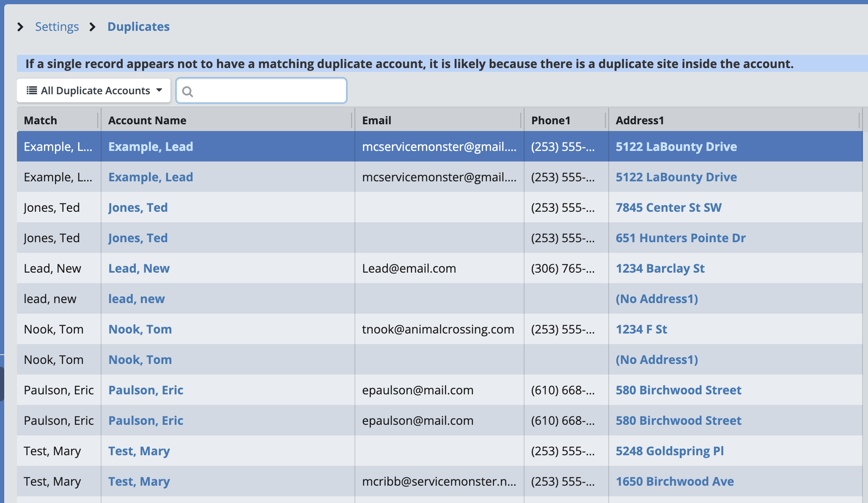Screen dimensions: 868x503
Task: Select the Nook, Tom row with tnook email
Action: tap(438, 329)
